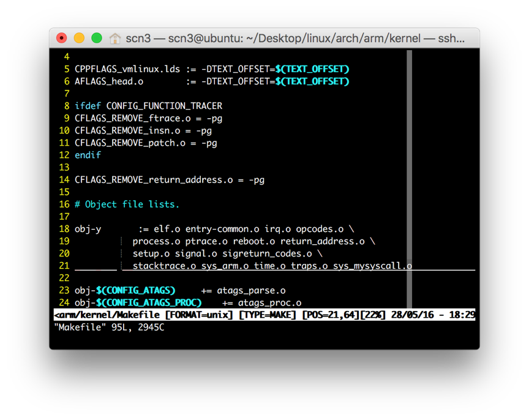The image size is (529, 420).
Task: Click '<arm/kernel/Makefile' in status line
Action: click(x=107, y=315)
